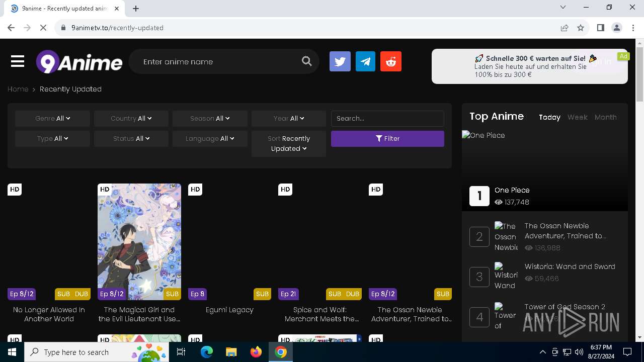Click the volume tray icon
The image size is (644, 362).
click(579, 352)
